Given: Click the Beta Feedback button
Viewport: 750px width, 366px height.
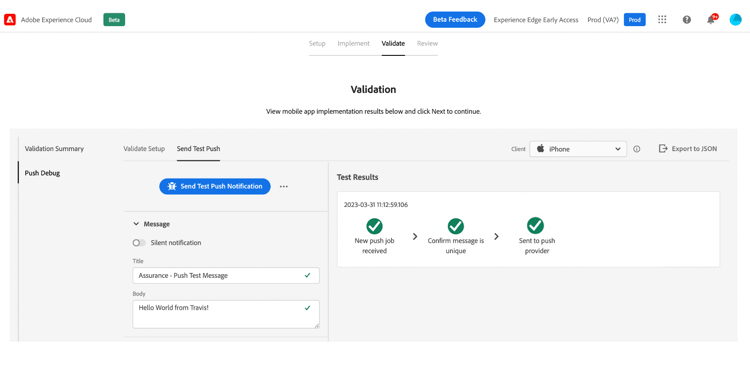Looking at the screenshot, I should coord(455,20).
